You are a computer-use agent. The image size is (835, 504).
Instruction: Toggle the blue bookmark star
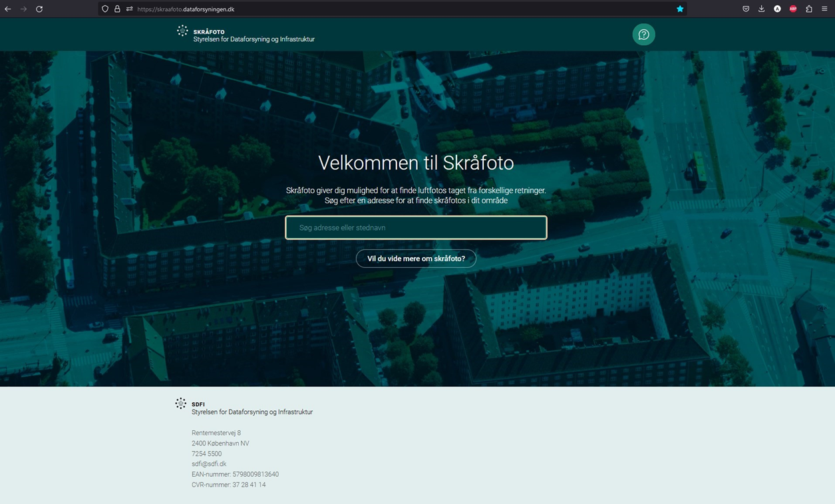680,9
